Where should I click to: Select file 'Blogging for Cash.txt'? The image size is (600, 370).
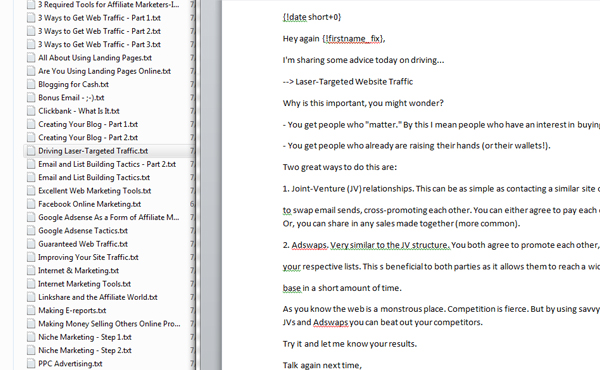click(x=73, y=84)
